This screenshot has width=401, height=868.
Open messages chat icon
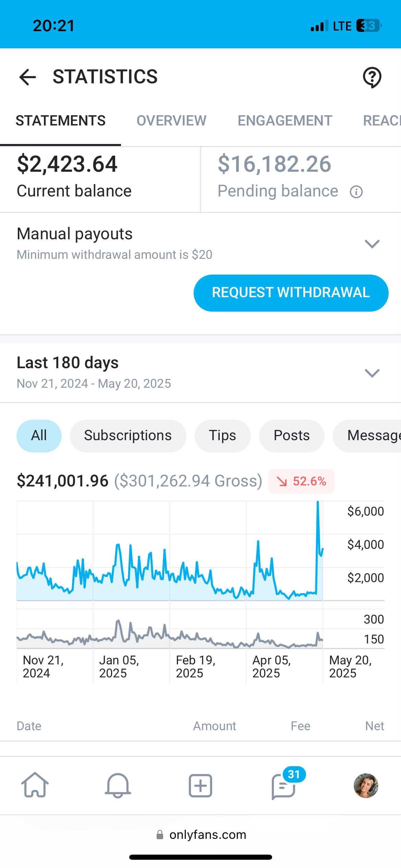283,786
